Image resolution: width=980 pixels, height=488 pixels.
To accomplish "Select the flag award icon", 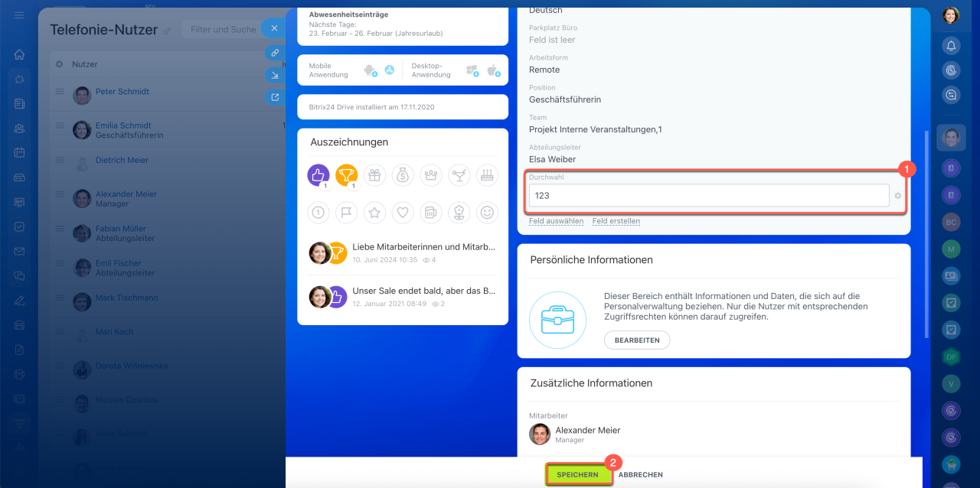I will click(347, 212).
